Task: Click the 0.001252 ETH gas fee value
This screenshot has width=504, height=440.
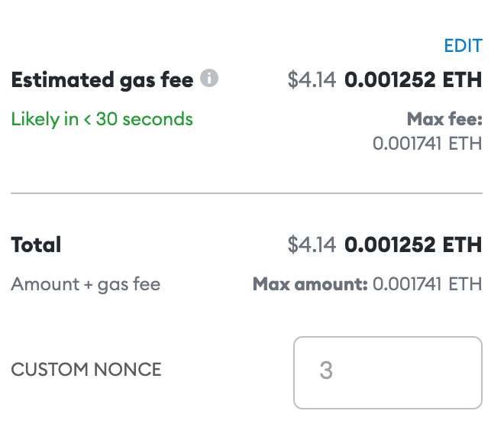Action: point(413,79)
